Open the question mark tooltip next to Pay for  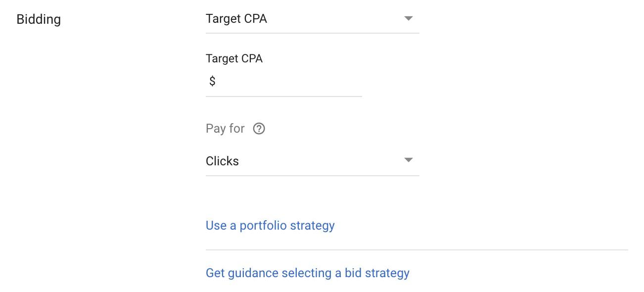click(259, 128)
